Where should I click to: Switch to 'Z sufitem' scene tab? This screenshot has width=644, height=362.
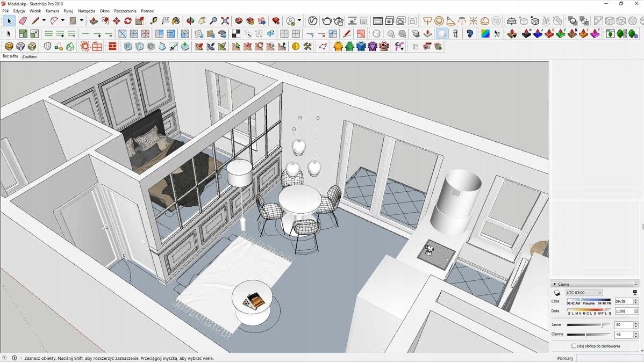[28, 56]
